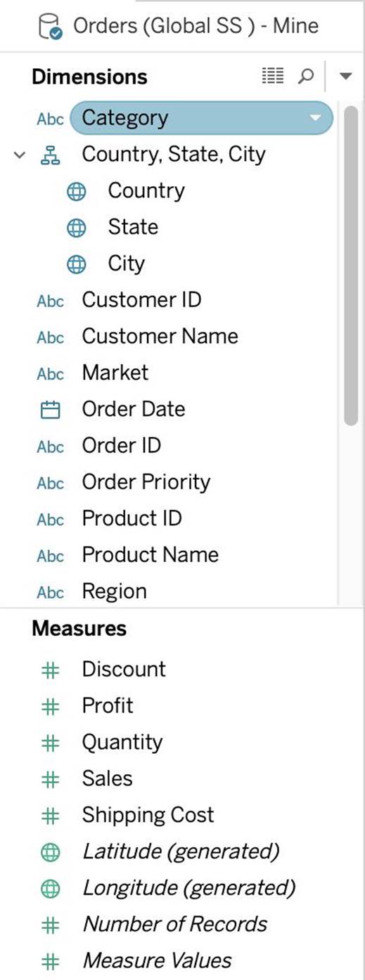This screenshot has height=980, width=365.
Task: Open the Category pill dropdown arrow
Action: pos(316,118)
